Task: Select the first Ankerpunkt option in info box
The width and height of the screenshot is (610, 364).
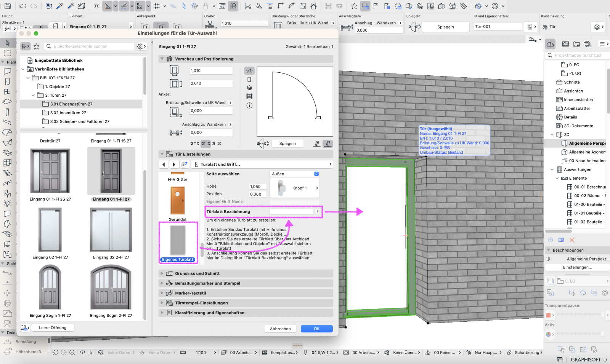Action: [145, 26]
